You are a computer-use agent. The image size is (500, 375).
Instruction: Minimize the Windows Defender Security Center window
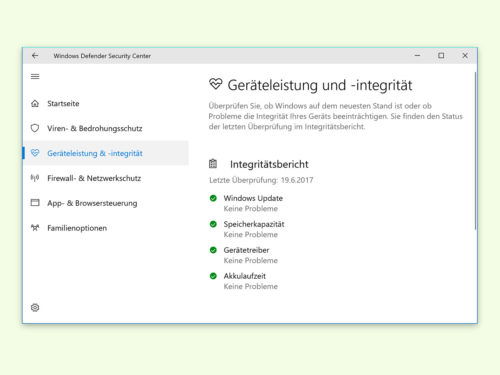(417, 56)
